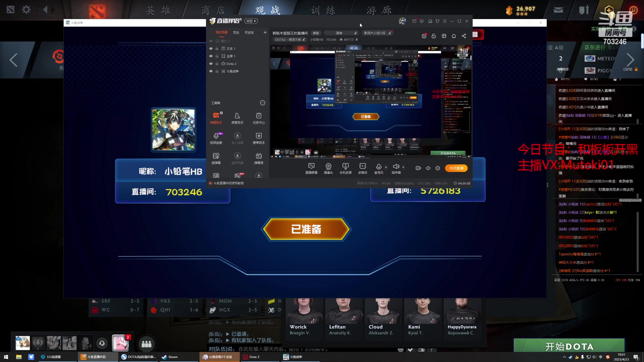Click the 直播屏幕 screen capture source
Image resolution: width=644 pixels, height=362 pixels.
tap(311, 168)
